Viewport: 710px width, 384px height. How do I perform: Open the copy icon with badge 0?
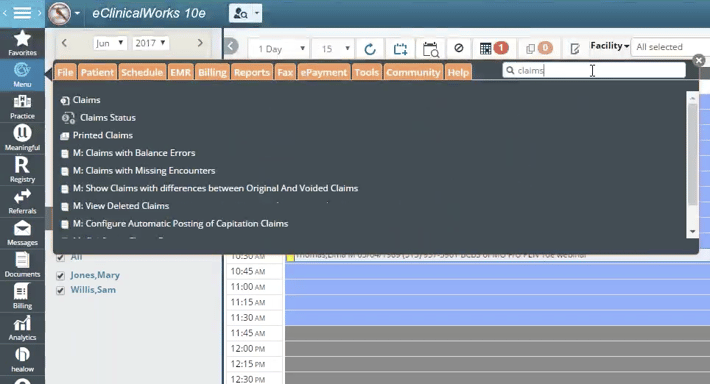[x=538, y=48]
